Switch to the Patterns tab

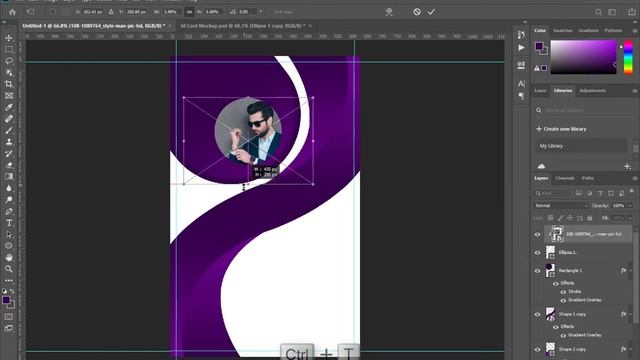613,31
